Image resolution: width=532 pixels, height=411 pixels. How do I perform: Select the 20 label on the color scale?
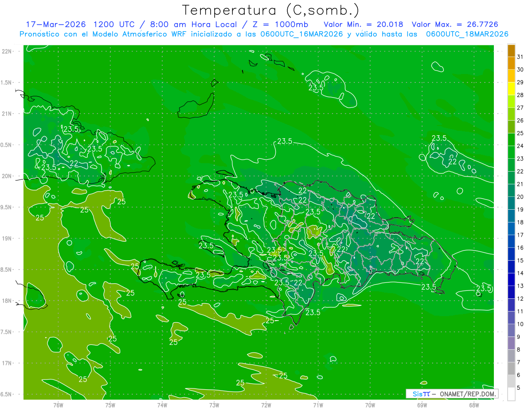coord(520,197)
